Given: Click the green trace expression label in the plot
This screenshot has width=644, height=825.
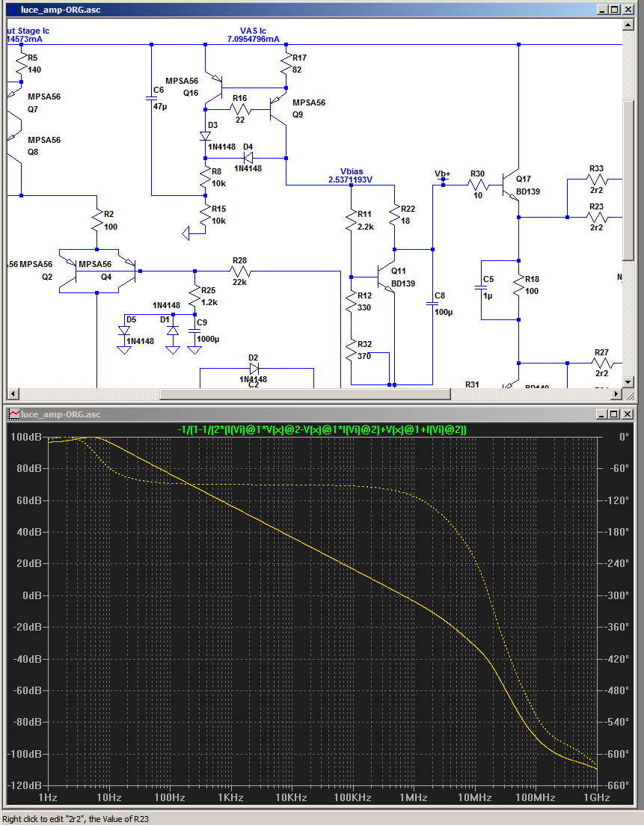Looking at the screenshot, I should coord(322,429).
